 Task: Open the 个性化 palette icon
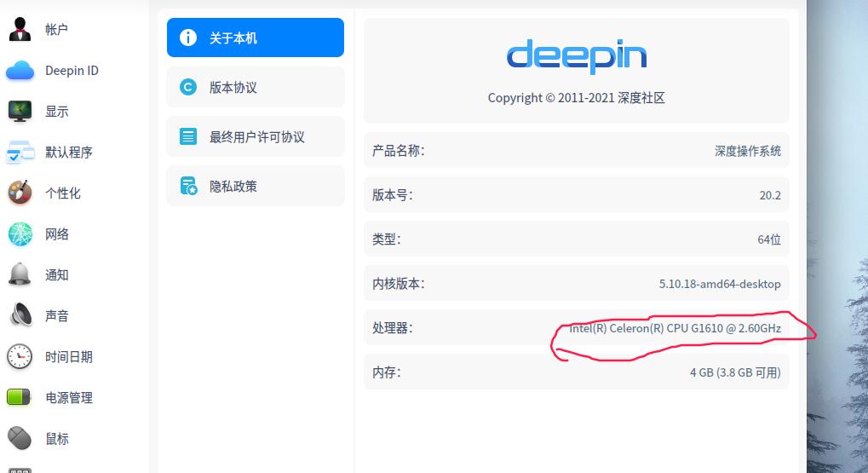20,193
